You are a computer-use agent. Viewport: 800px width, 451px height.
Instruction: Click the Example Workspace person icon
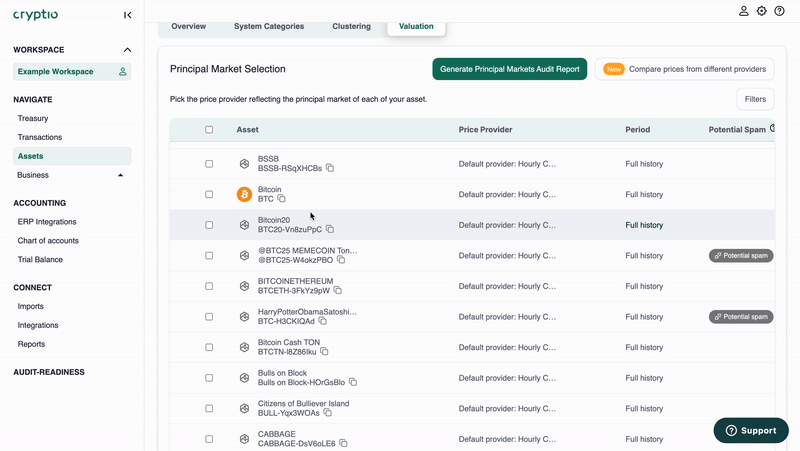coord(122,71)
